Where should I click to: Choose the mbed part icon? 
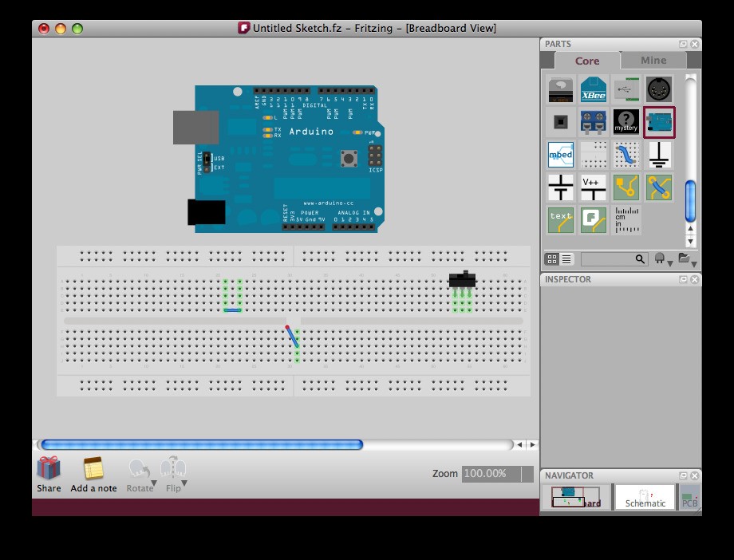point(560,155)
